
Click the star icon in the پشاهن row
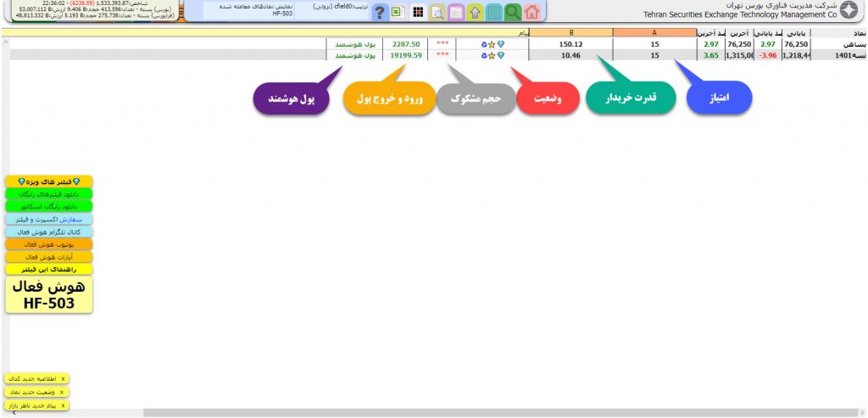[492, 44]
